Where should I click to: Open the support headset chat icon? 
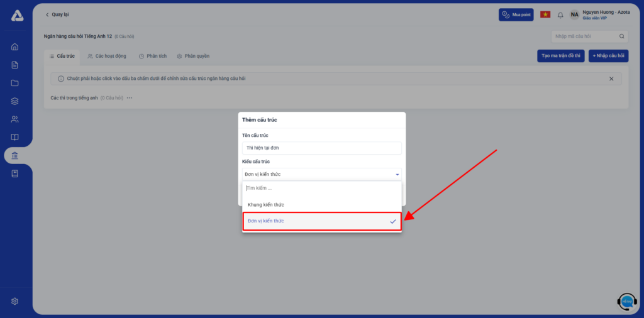tap(626, 302)
